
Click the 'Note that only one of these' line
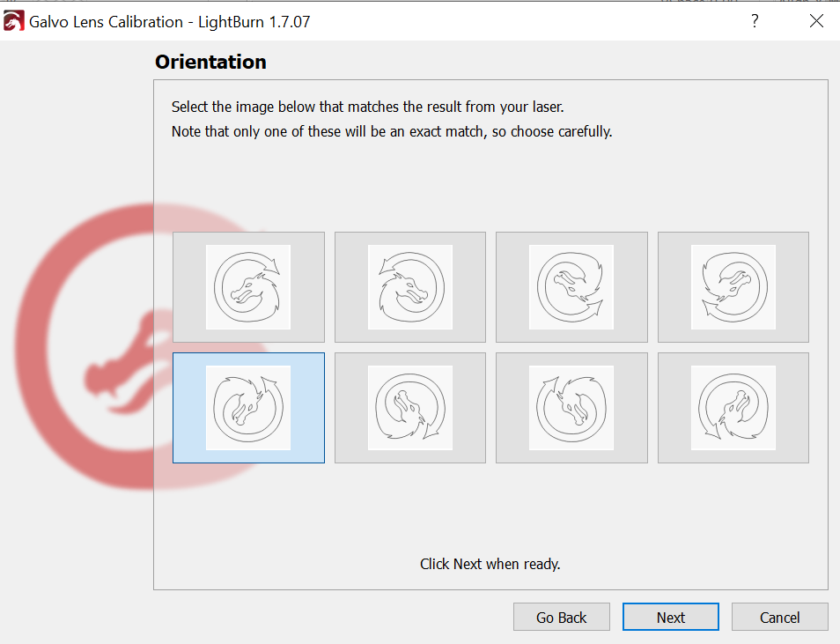click(x=392, y=131)
